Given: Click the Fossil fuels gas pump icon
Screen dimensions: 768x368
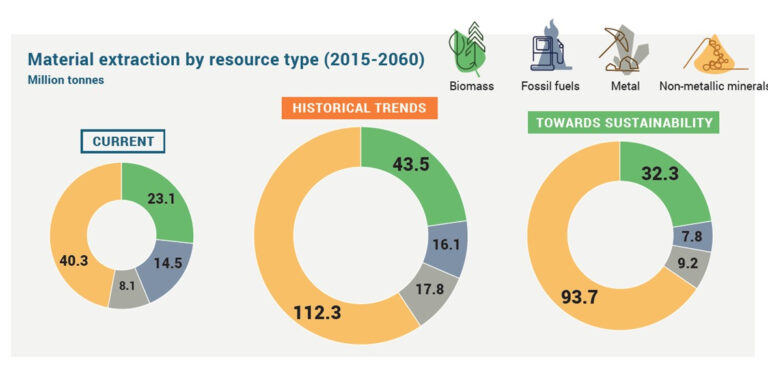Looking at the screenshot, I should [x=551, y=46].
